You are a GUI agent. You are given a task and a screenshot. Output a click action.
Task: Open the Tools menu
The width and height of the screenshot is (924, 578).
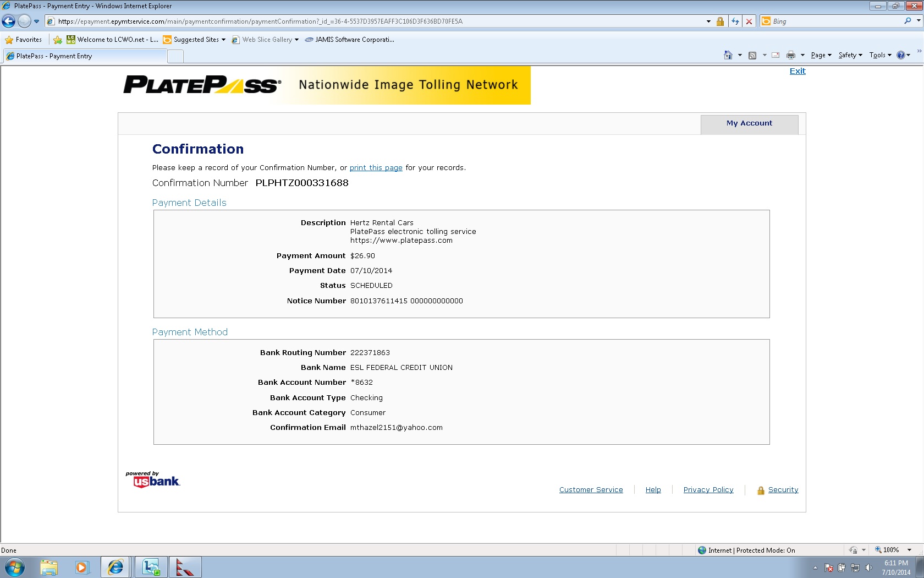(880, 55)
